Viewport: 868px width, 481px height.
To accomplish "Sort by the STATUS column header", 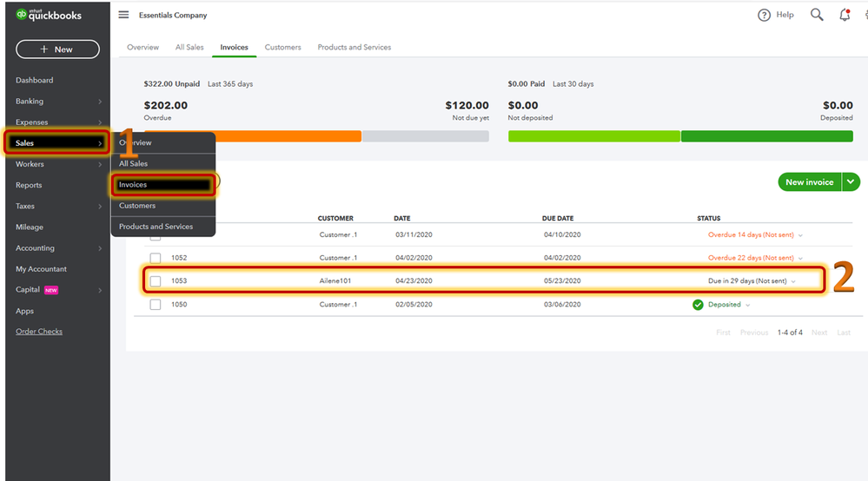I will tap(709, 219).
